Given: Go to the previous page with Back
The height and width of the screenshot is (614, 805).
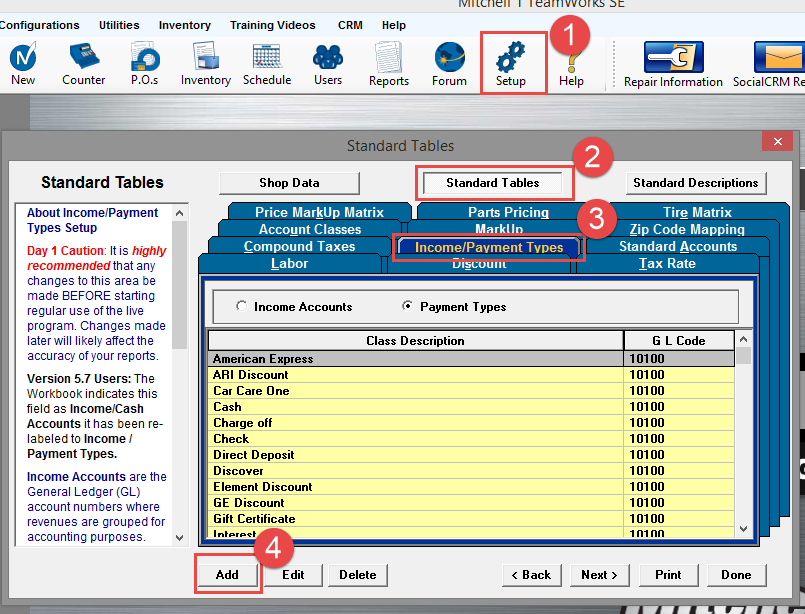Looking at the screenshot, I should [x=531, y=575].
